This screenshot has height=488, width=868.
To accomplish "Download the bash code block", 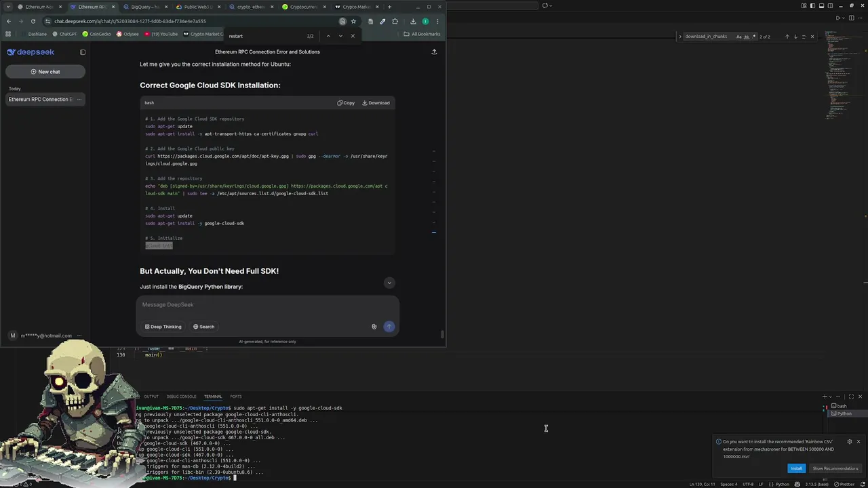I will pos(376,103).
